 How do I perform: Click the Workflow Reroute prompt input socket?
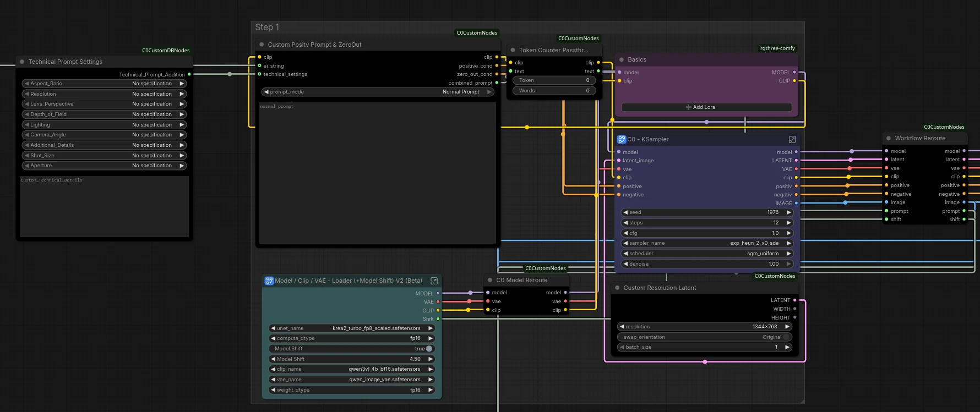point(886,211)
